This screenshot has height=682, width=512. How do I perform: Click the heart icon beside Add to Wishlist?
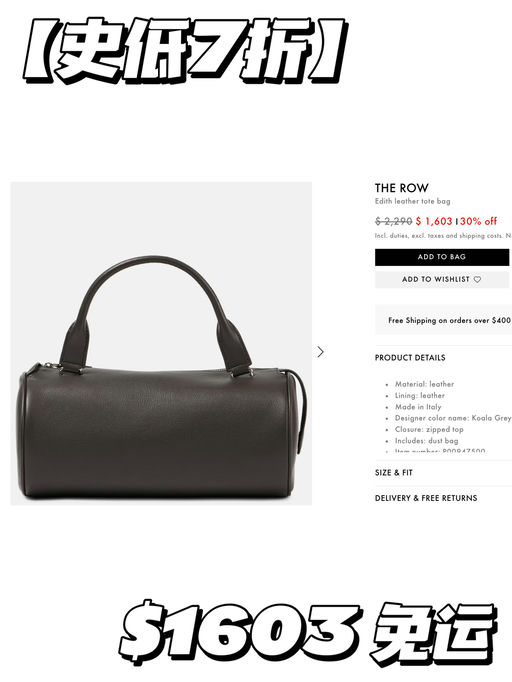tap(477, 279)
